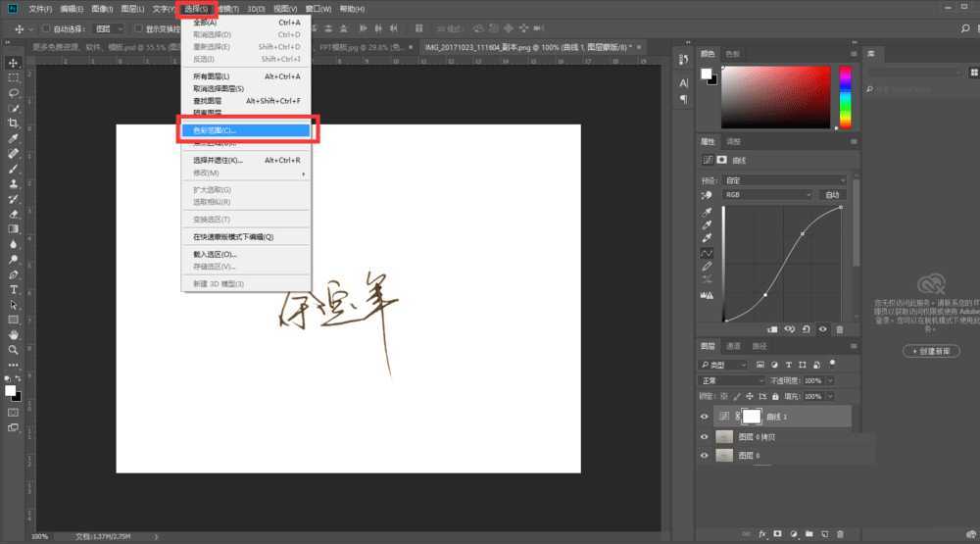The height and width of the screenshot is (544, 980).
Task: Click the 自动 button in Curves panel
Action: (x=833, y=195)
